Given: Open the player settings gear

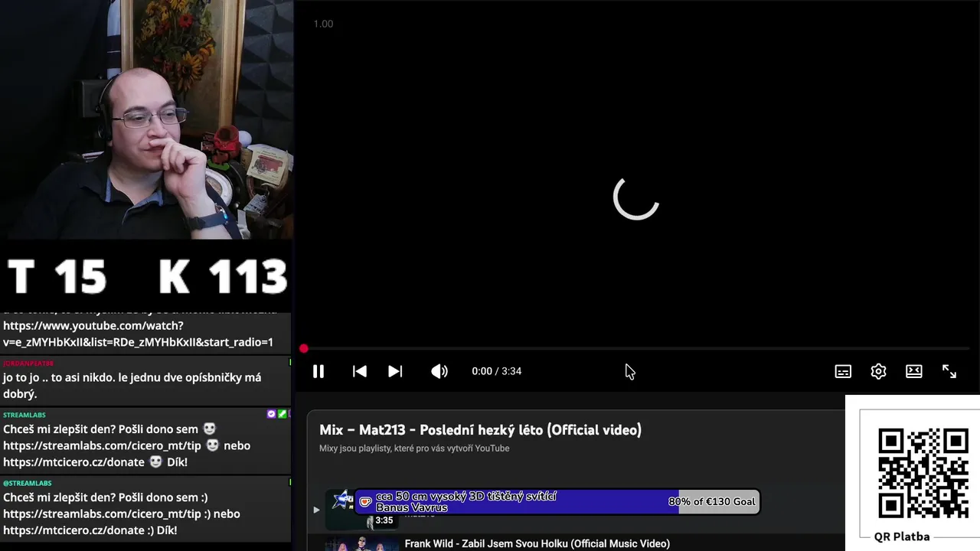Looking at the screenshot, I should 878,371.
